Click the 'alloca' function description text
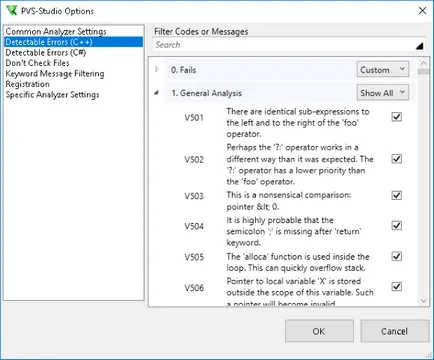This screenshot has height=360, width=434. click(x=298, y=262)
